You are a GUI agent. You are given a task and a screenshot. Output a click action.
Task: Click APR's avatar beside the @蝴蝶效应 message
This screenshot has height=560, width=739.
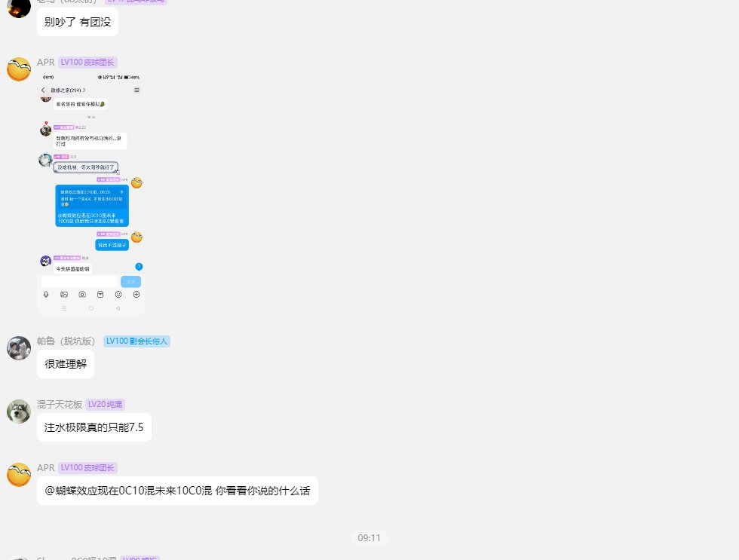(x=19, y=475)
